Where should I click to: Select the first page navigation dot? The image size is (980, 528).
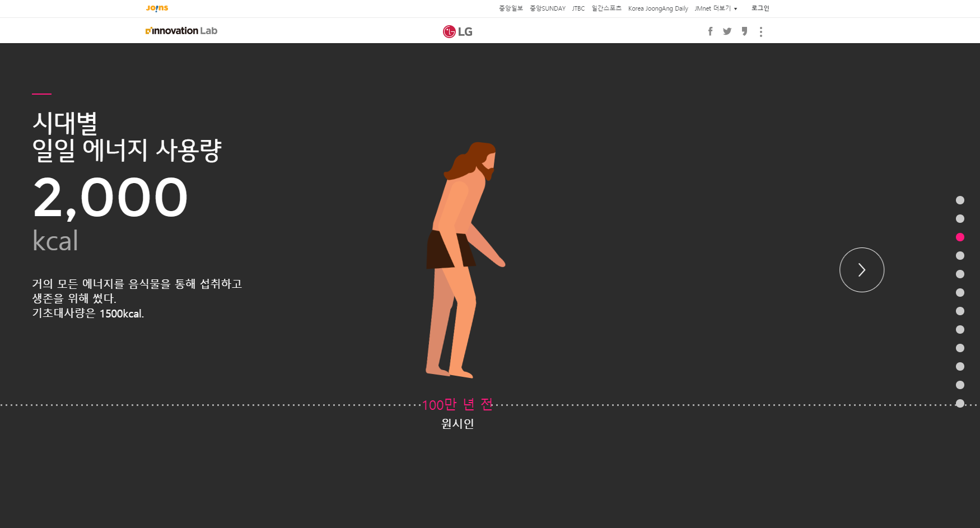(960, 200)
